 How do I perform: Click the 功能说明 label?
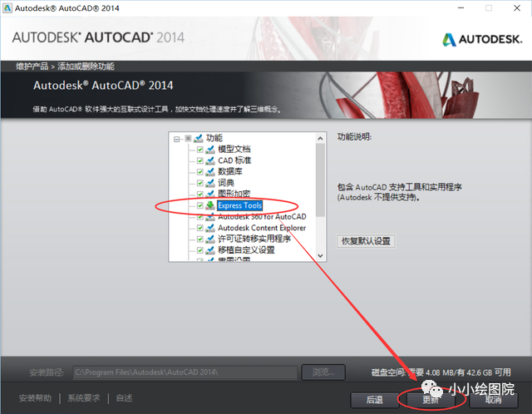tap(354, 137)
